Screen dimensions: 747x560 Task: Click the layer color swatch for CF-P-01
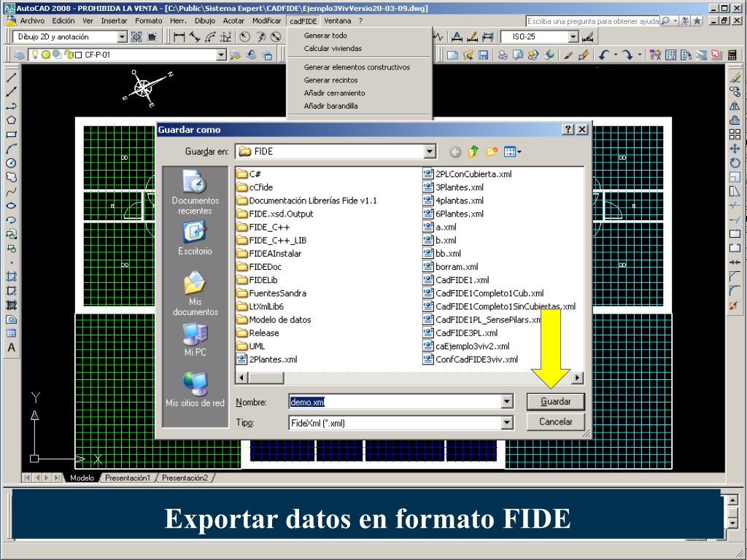pos(79,55)
